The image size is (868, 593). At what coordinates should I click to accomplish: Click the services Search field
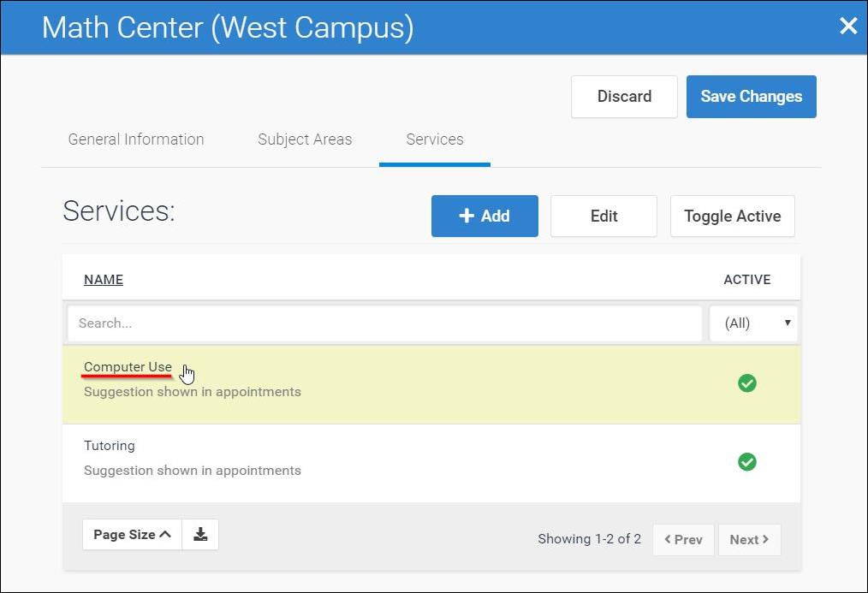point(384,323)
